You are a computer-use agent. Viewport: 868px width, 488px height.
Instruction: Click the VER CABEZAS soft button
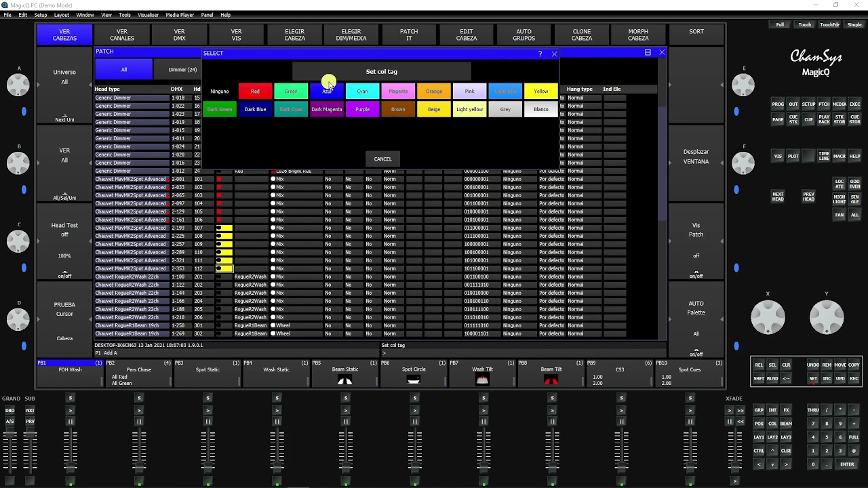tap(64, 35)
